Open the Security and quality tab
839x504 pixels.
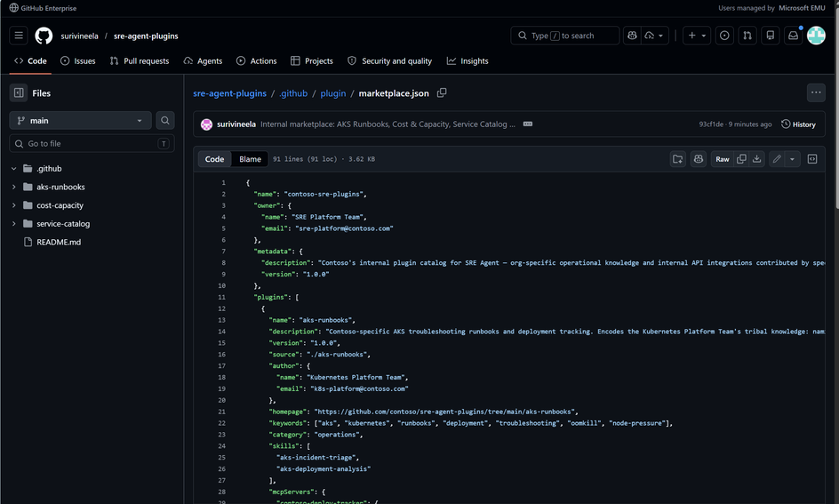point(389,61)
